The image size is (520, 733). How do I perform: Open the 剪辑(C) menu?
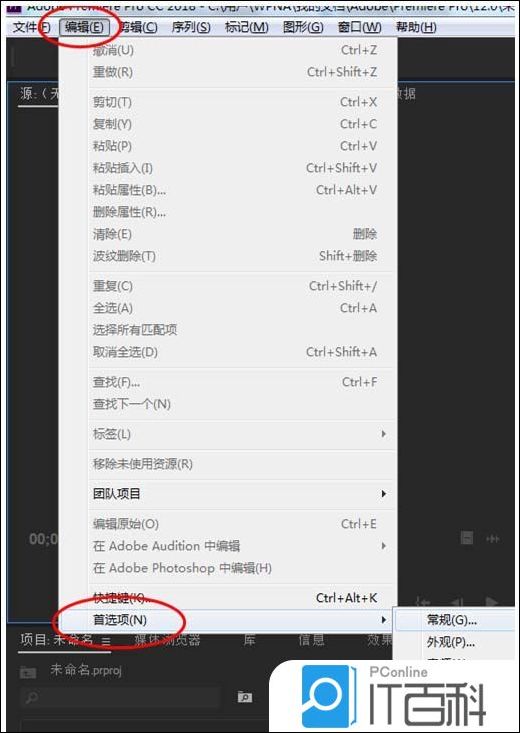tap(138, 28)
